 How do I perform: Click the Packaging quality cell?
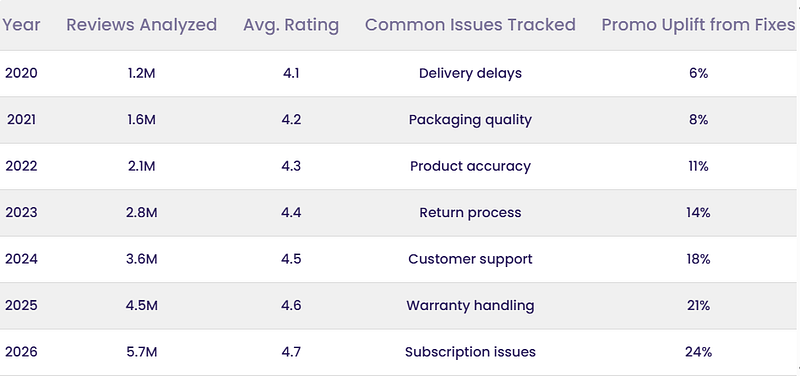(x=470, y=120)
